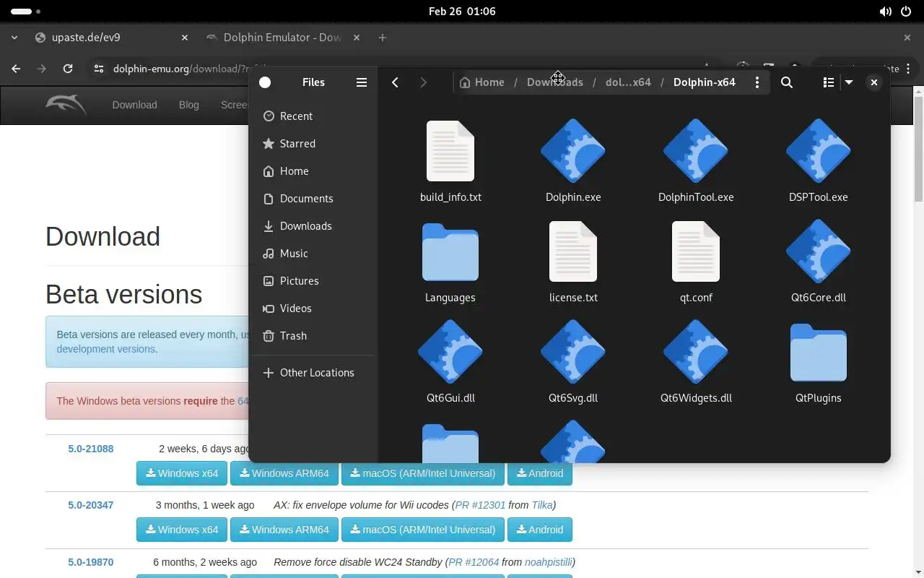Click the browser page vertical scrollbar
Viewport: 924px width, 578px height.
[918, 148]
